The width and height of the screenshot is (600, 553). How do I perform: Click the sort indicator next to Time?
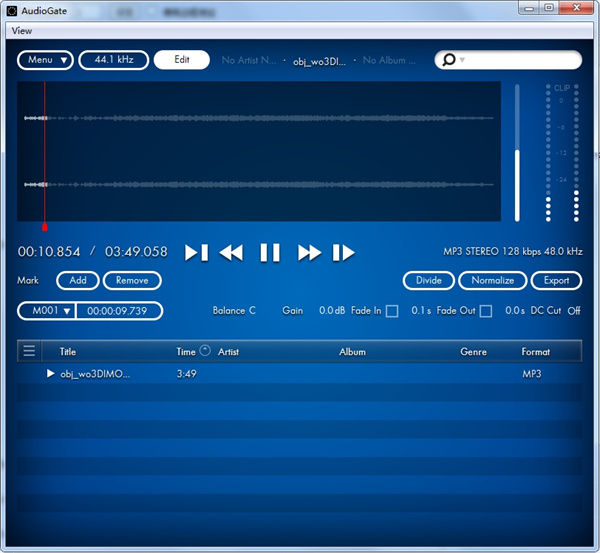pyautogui.click(x=205, y=350)
